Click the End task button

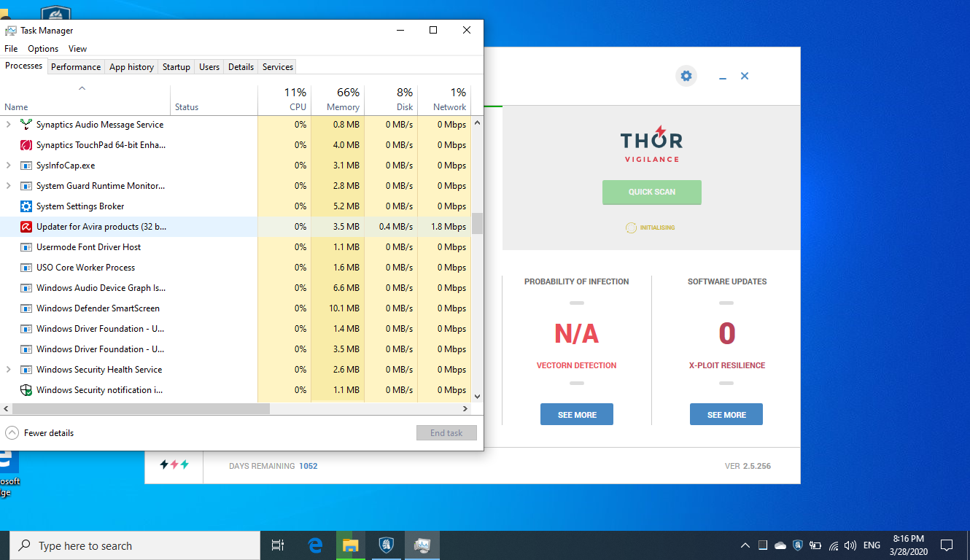(446, 433)
